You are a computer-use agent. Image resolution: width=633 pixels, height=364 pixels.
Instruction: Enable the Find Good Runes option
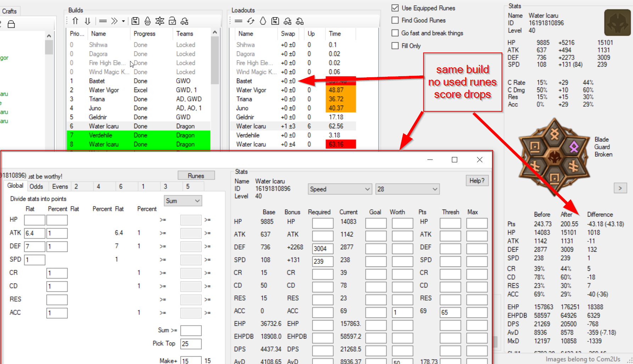(x=395, y=20)
